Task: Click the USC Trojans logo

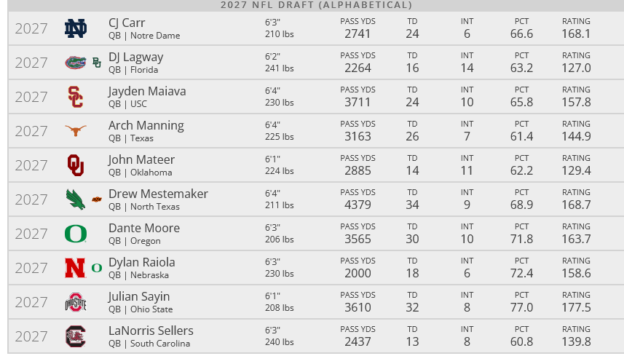Action: click(x=75, y=97)
